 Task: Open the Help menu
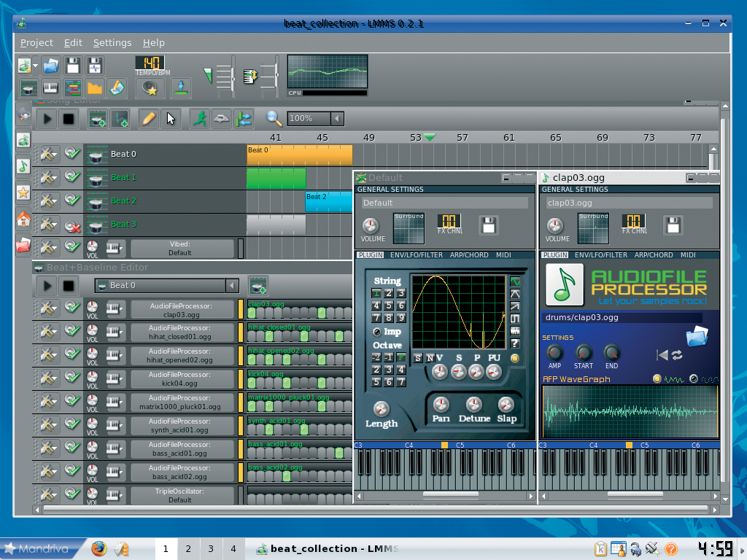153,43
